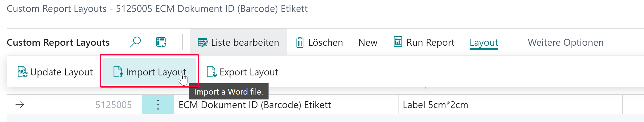Expand Weitere Optionen
Viewport: 644px width, 122px height.
coord(565,42)
